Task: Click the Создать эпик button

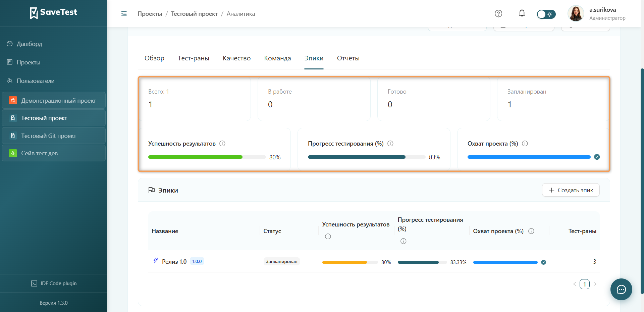Action: [571, 190]
